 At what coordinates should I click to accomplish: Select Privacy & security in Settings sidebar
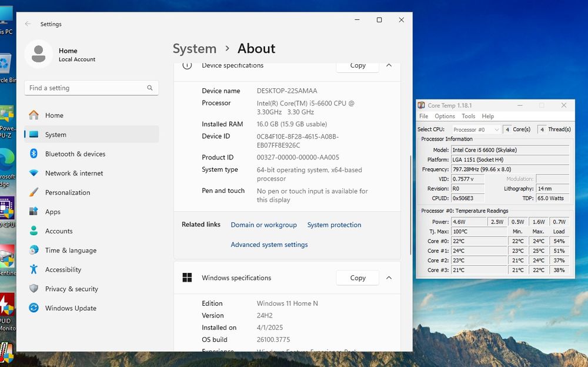(92, 289)
